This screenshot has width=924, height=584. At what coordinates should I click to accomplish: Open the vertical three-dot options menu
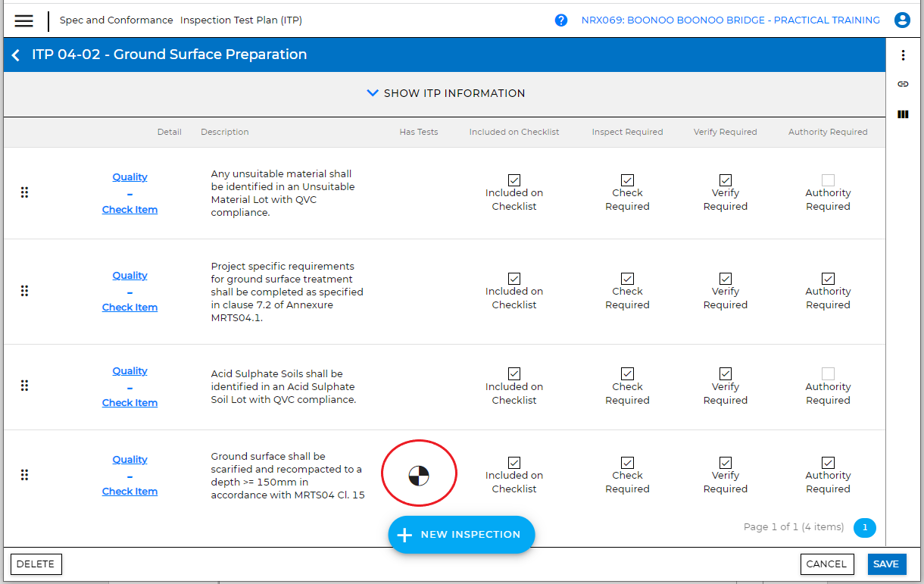(x=904, y=55)
